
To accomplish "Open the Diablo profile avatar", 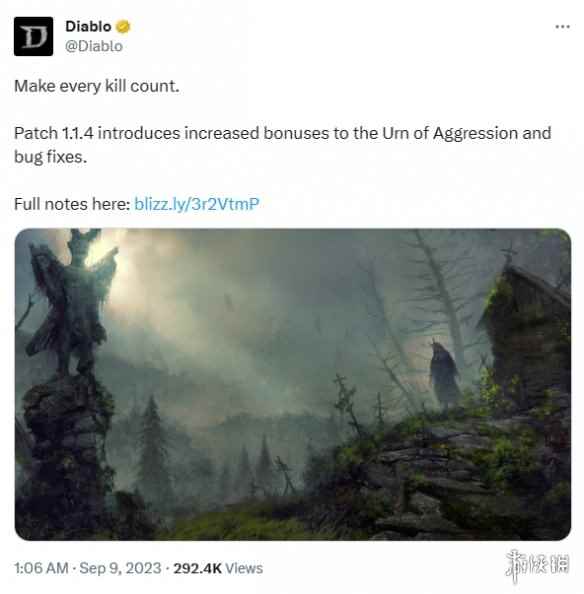I will click(x=33, y=36).
